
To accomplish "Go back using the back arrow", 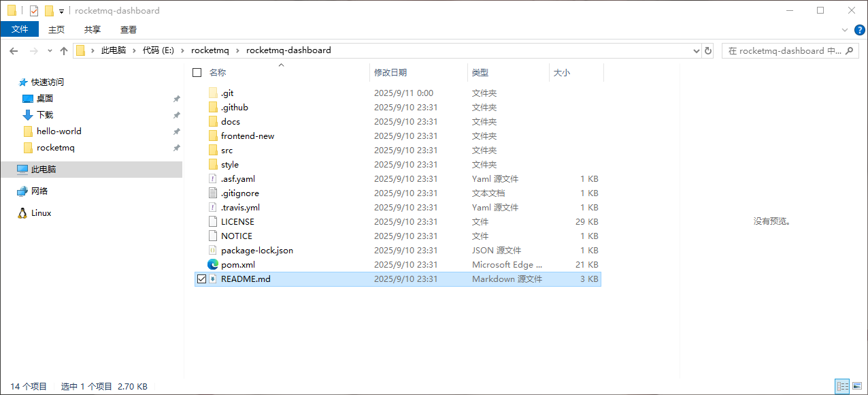I will [x=14, y=50].
